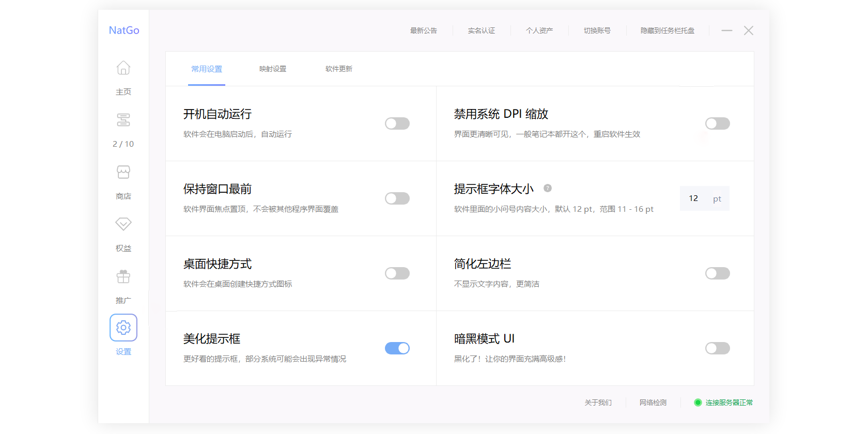Open 最新公告 in the top bar

tap(424, 31)
